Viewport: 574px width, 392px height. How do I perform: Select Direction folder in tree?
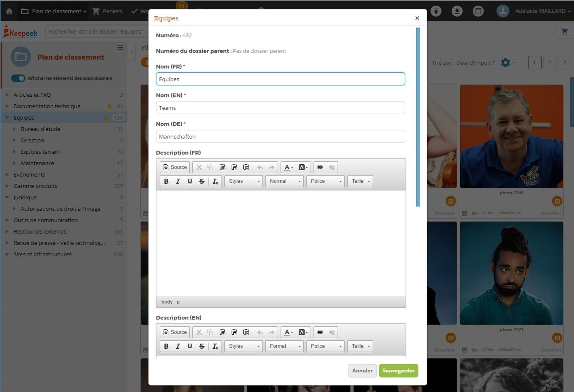pos(32,141)
